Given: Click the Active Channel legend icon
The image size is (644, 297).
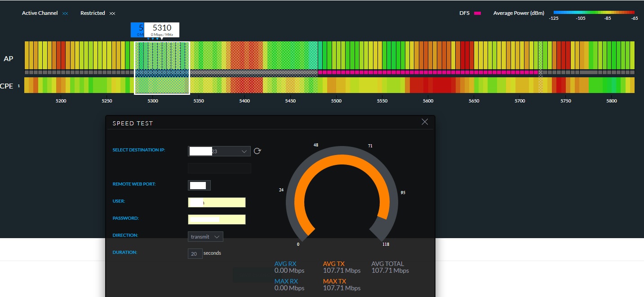Looking at the screenshot, I should coord(65,13).
